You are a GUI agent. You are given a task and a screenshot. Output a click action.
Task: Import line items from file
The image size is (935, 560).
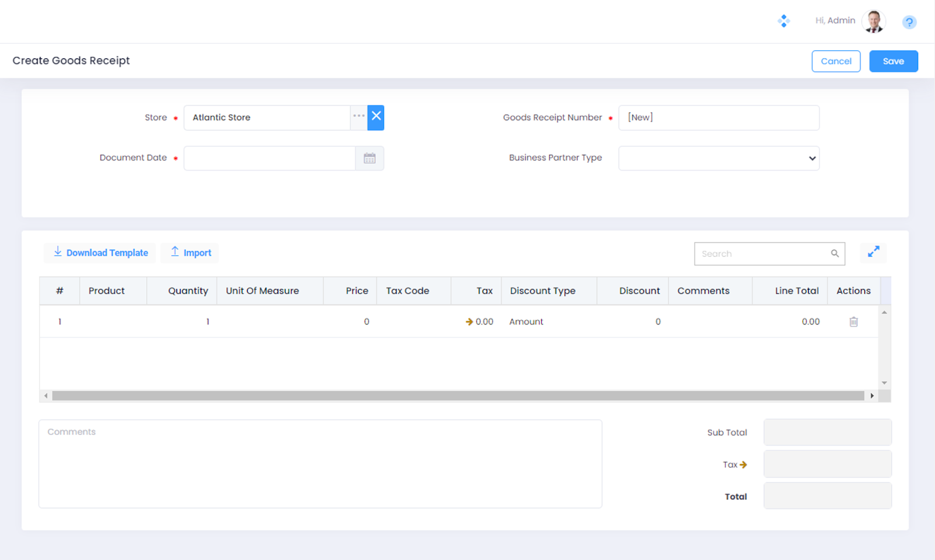190,253
